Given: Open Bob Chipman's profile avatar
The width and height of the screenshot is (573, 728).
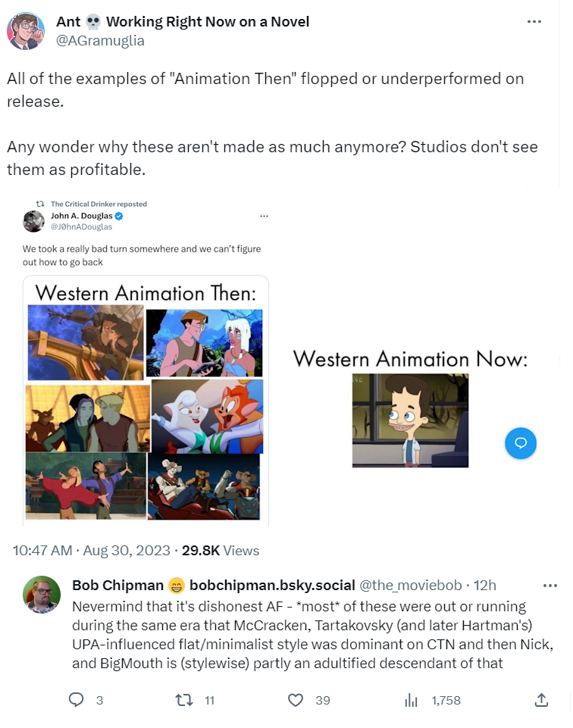Looking at the screenshot, I should tap(42, 595).
